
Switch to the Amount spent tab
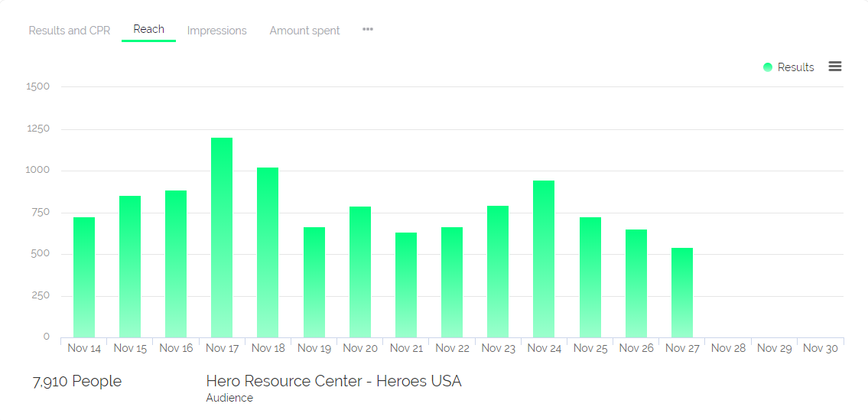point(304,31)
